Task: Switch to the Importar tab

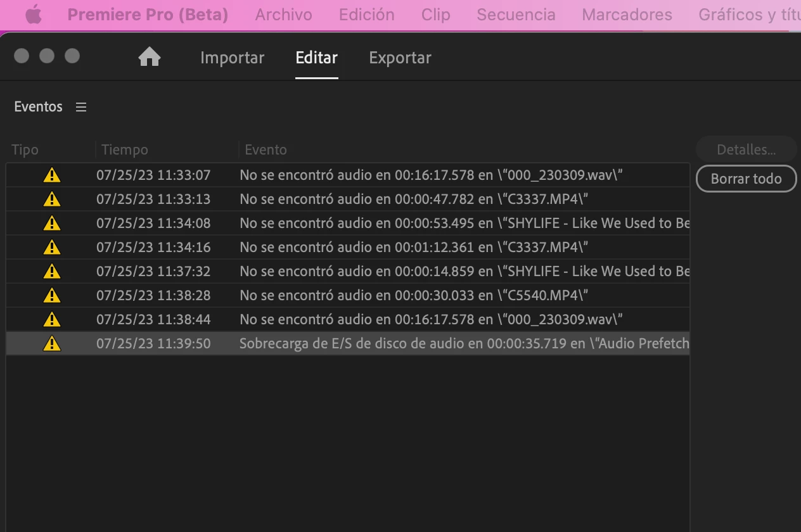Action: coord(232,58)
